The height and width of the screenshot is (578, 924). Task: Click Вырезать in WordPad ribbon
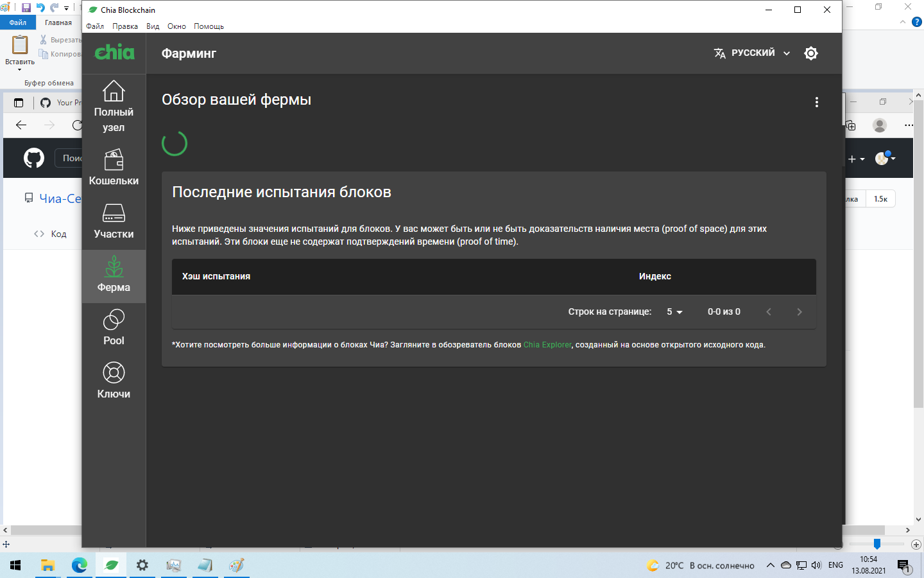coord(60,40)
